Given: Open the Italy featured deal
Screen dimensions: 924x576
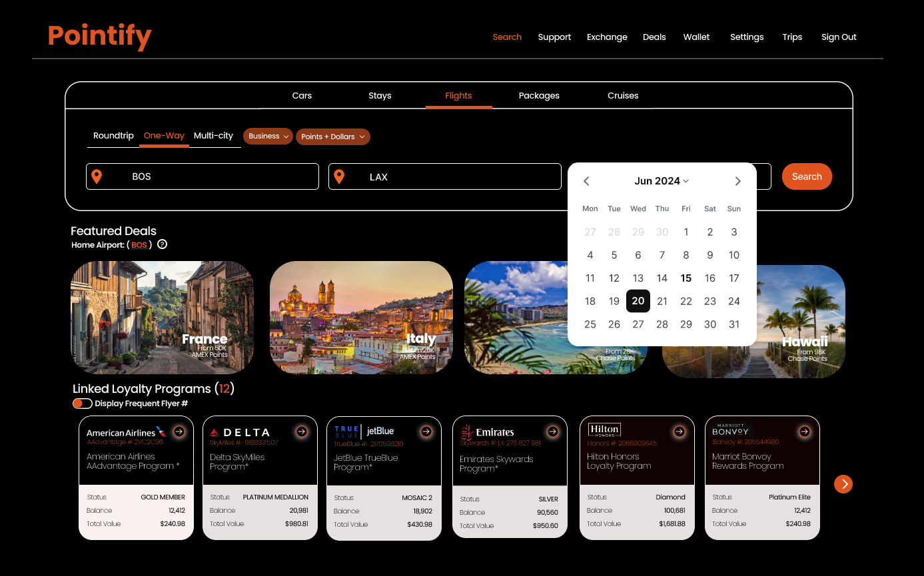Looking at the screenshot, I should [x=360, y=318].
